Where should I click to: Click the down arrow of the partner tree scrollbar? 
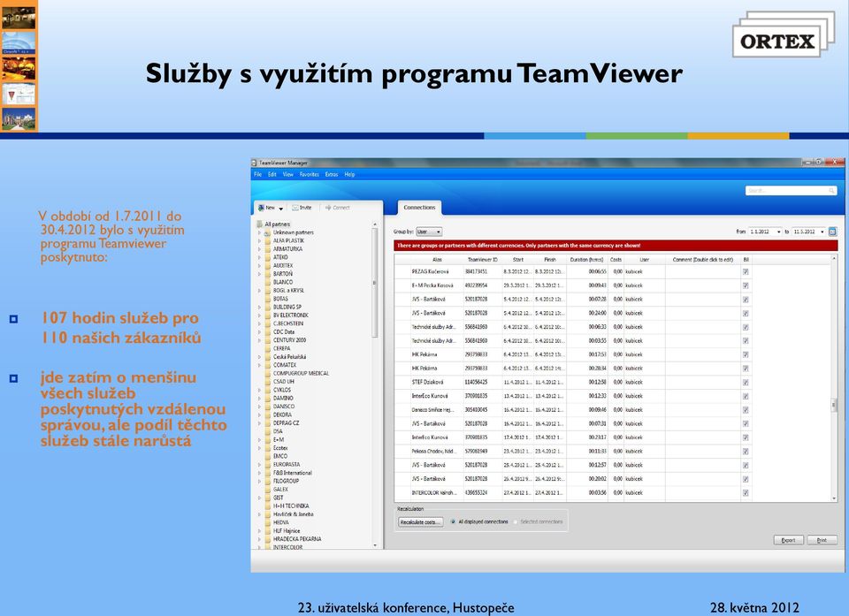coord(374,545)
